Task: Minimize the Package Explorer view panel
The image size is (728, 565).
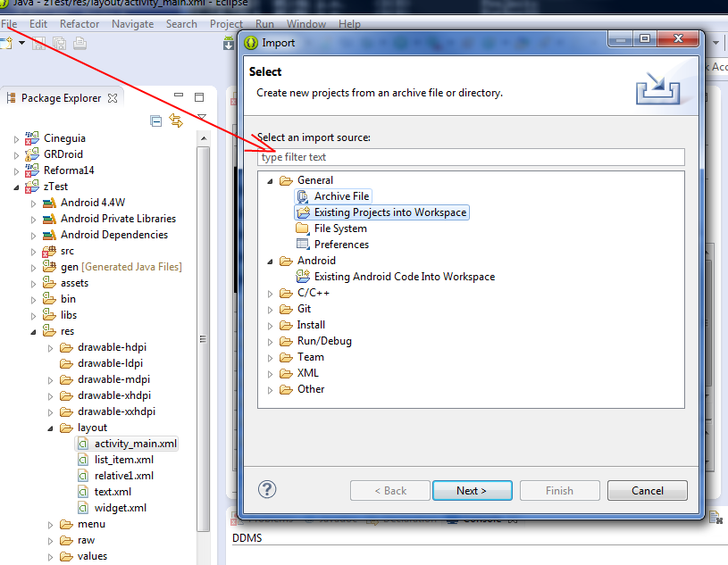Action: [179, 97]
